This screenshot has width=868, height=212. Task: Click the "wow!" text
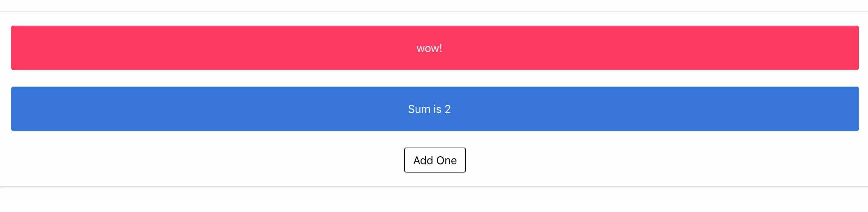tap(429, 48)
